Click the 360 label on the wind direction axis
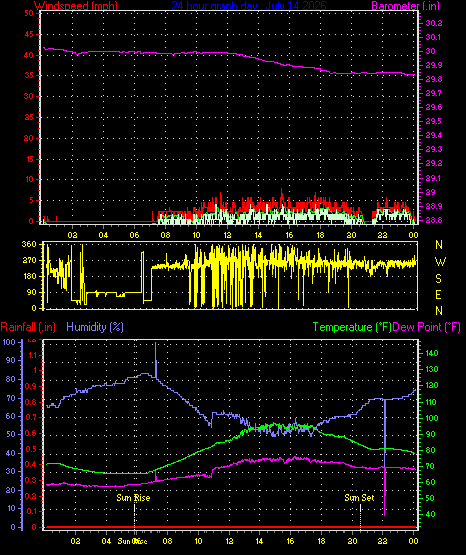Image resolution: width=466 pixels, height=555 pixels. point(29,244)
